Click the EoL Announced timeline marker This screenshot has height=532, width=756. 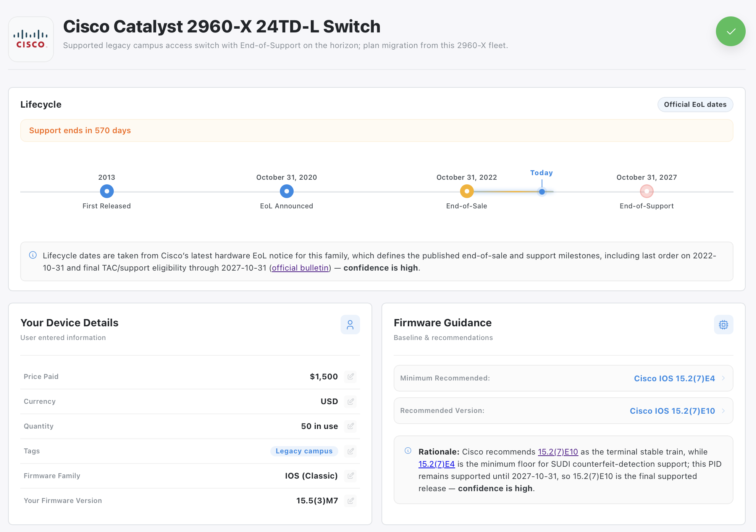[287, 191]
